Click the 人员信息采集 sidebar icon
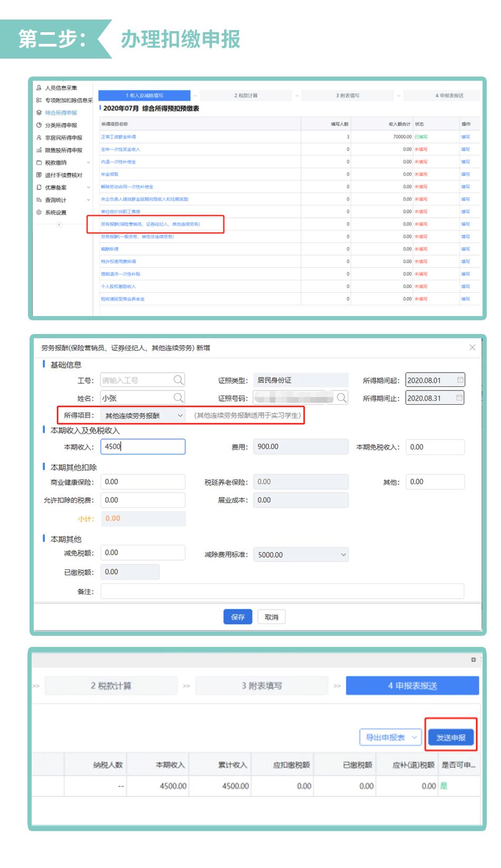The height and width of the screenshot is (868, 501). [39, 88]
